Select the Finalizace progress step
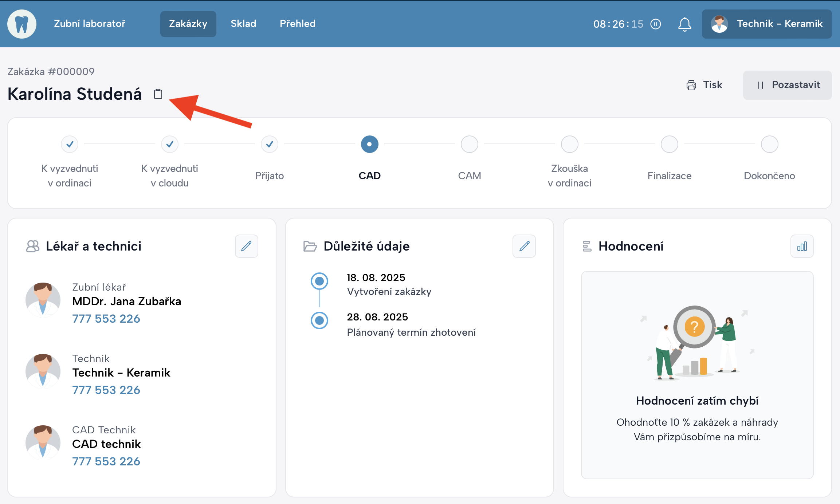This screenshot has width=840, height=504. point(669,144)
